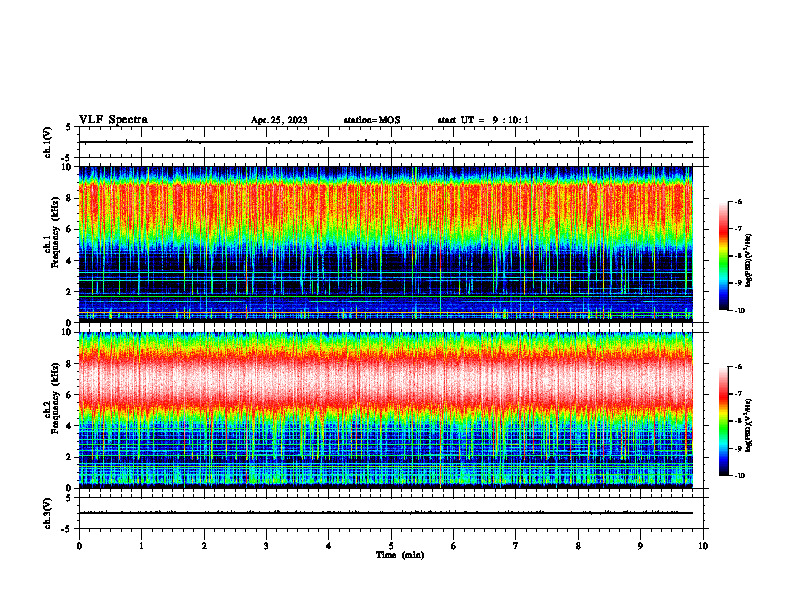Click the ch.2 color bar log(PSD) label
Viewport: 792px width, 612px height.
tap(750, 425)
